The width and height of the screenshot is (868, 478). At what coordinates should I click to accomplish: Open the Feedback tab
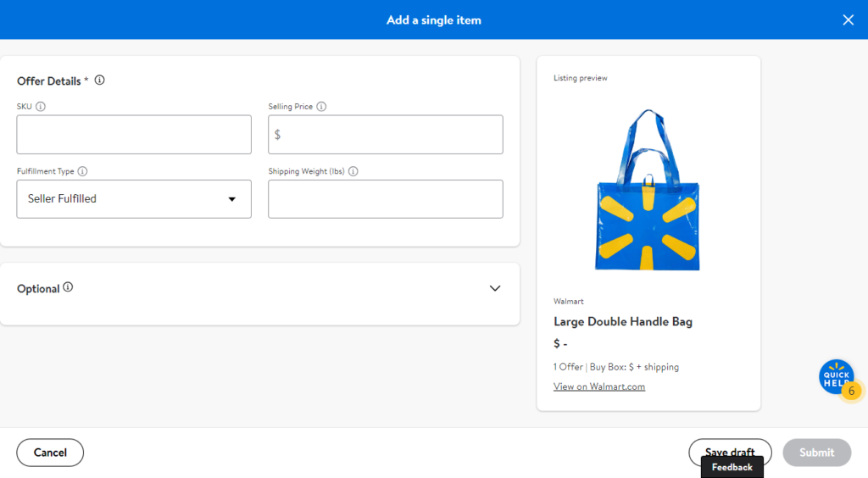(x=732, y=468)
